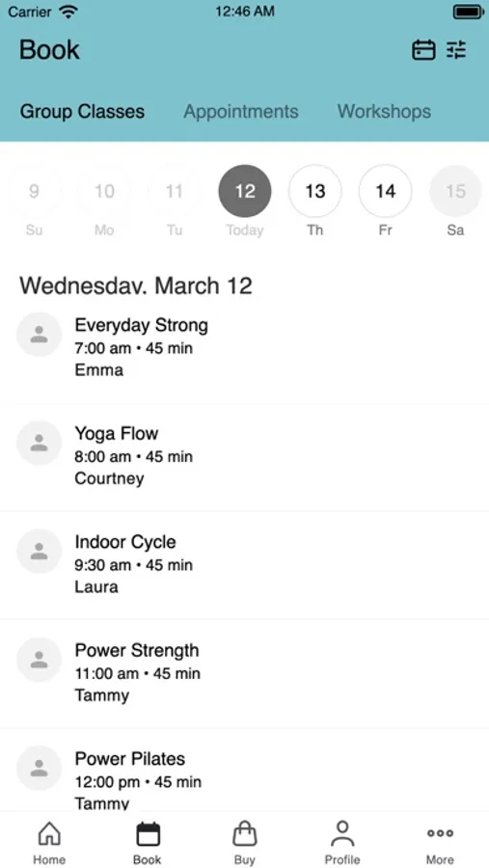489x868 pixels.
Task: Open the More three-dots icon
Action: coord(440,833)
